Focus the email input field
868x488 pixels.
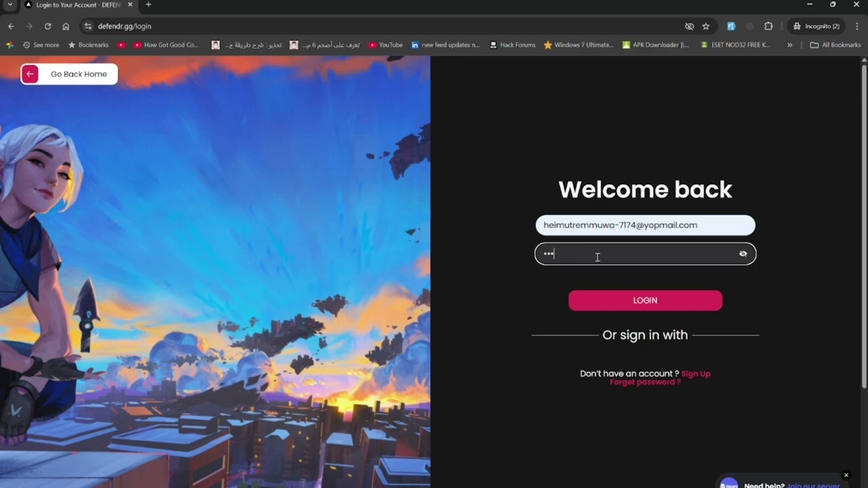[x=645, y=225]
